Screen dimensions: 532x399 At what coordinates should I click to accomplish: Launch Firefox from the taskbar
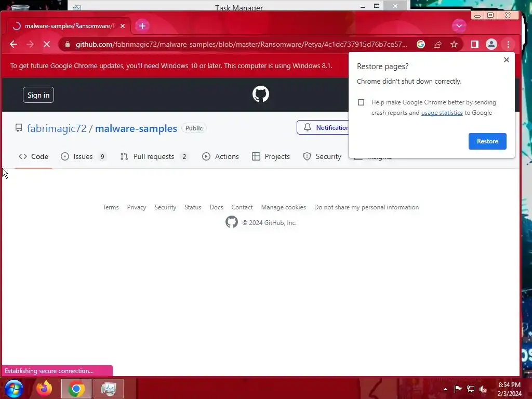44,389
